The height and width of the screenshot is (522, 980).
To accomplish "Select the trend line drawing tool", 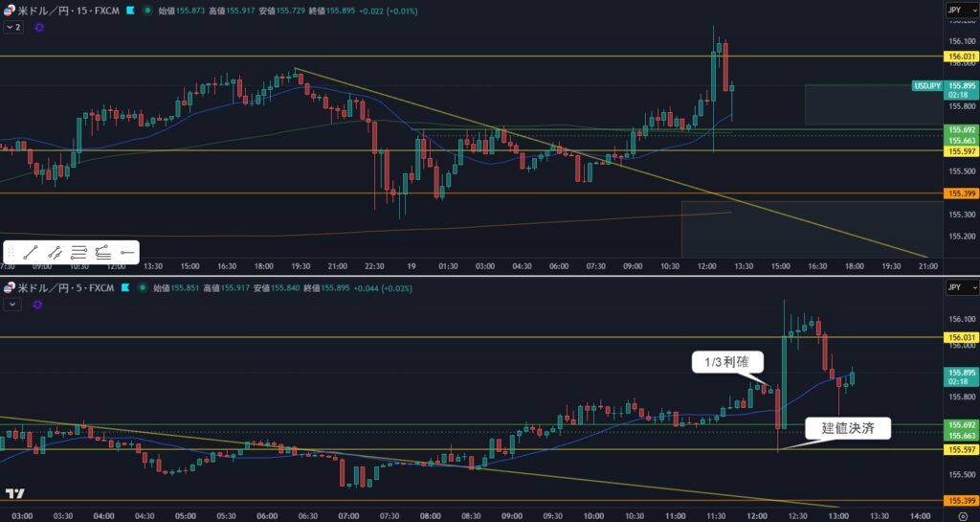I will (32, 252).
